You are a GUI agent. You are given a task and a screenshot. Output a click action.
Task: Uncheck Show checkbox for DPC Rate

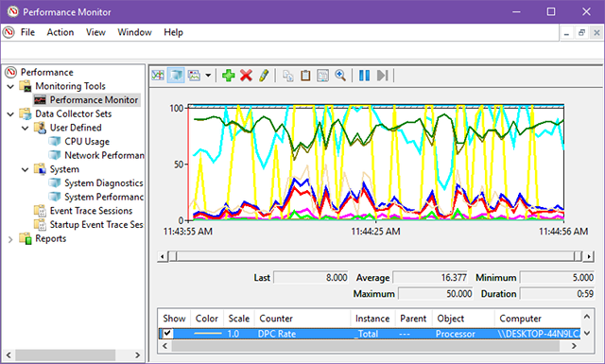[167, 333]
